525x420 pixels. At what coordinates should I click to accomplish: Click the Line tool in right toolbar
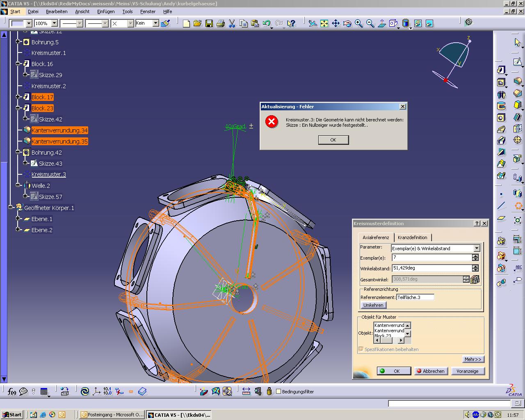click(x=501, y=206)
